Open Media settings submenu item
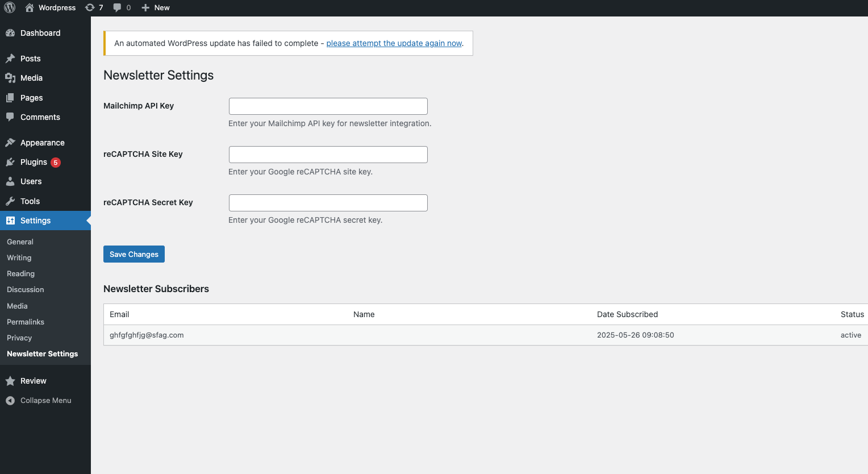Viewport: 868px width, 474px height. coord(17,306)
